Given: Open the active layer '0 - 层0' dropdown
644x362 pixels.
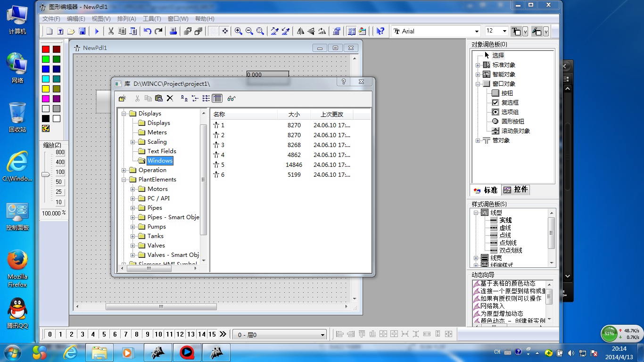Looking at the screenshot, I should click(x=323, y=335).
